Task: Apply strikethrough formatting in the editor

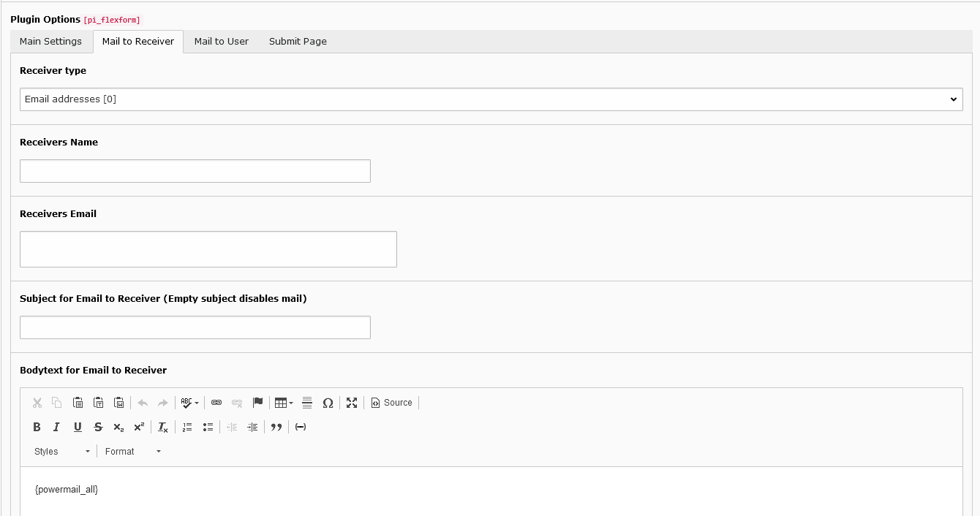Action: pyautogui.click(x=98, y=427)
